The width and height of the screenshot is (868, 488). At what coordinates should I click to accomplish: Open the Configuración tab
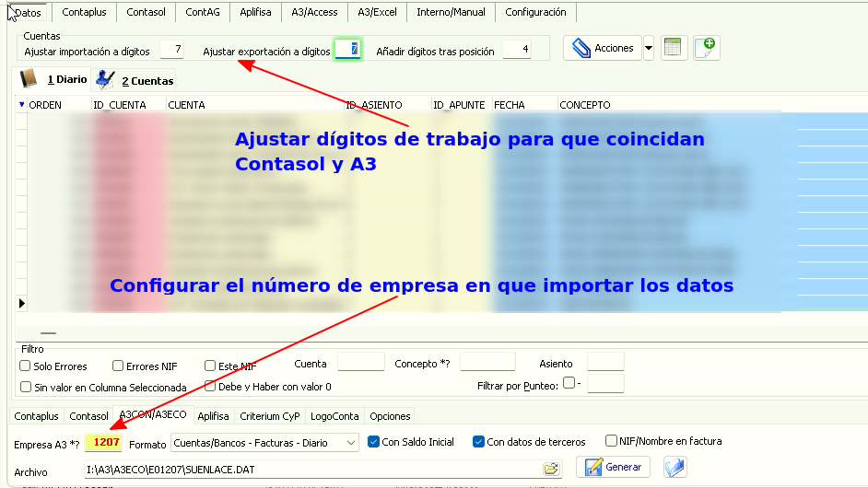coord(535,12)
